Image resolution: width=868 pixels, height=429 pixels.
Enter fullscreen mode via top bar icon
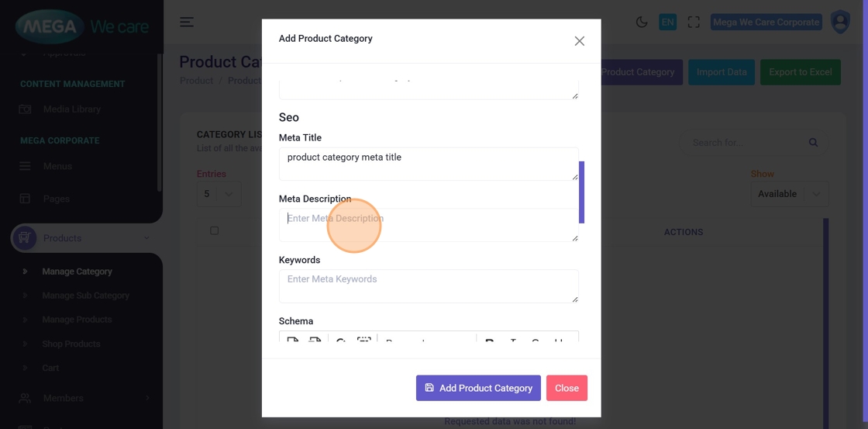click(694, 22)
